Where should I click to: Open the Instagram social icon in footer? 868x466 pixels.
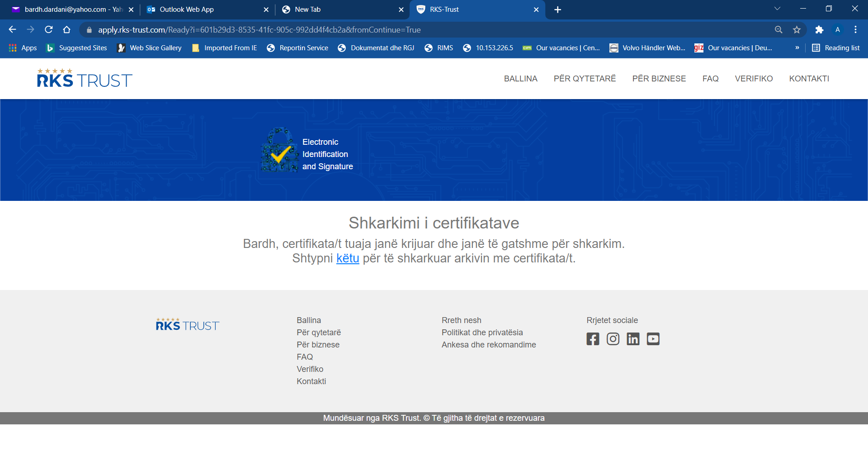[613, 339]
